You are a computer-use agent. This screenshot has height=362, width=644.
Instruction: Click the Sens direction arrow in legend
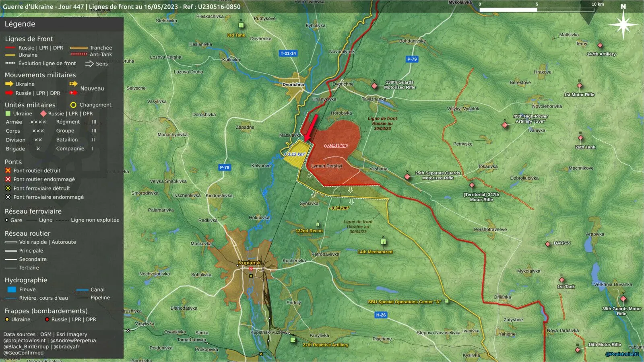pos(89,64)
